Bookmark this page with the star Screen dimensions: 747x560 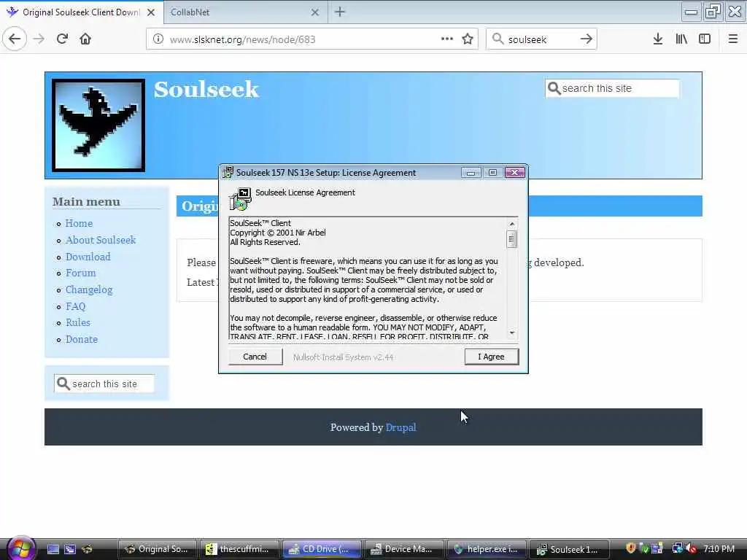[x=468, y=39]
